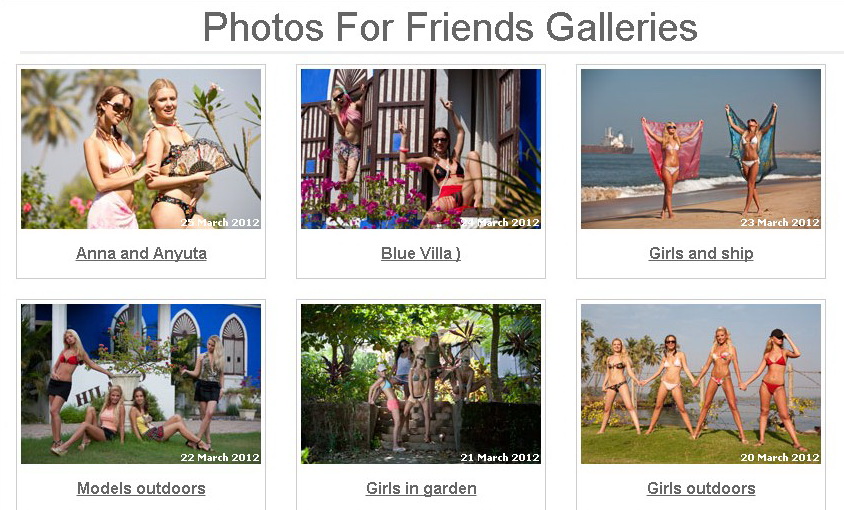Click the thumbnail of models on lawn by blue house

pos(141,384)
